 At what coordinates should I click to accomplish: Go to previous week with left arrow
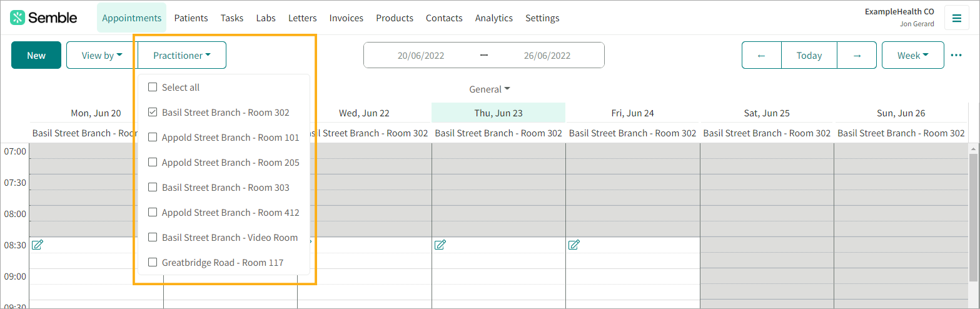761,55
